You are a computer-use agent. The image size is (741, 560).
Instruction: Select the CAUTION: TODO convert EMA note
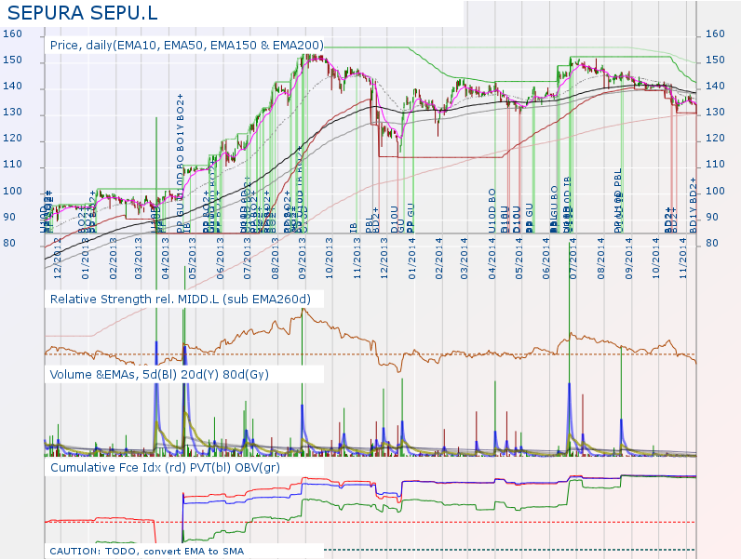[x=146, y=552]
